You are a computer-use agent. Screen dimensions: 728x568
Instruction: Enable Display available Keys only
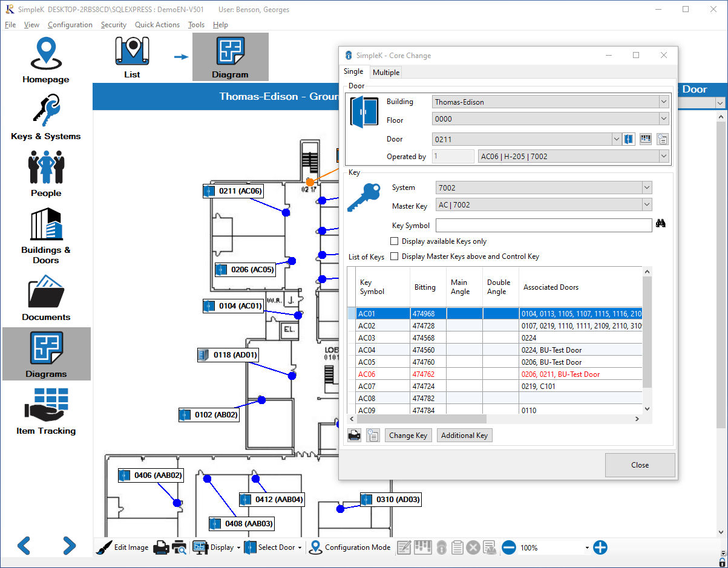click(395, 241)
